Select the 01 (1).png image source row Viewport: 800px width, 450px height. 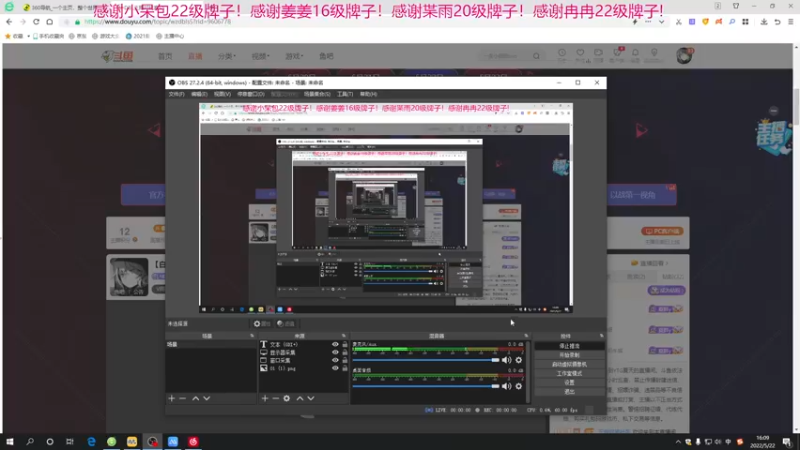pyautogui.click(x=304, y=368)
